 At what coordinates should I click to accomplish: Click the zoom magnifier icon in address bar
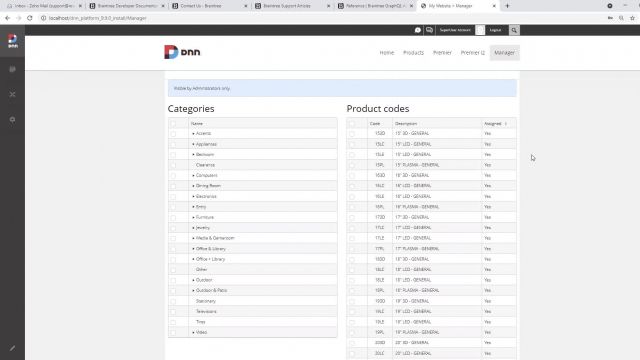pos(621,18)
